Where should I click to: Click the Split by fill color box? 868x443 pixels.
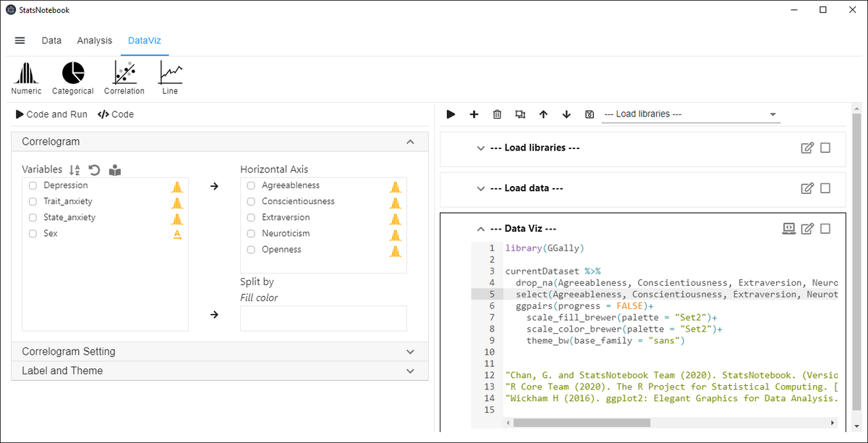[323, 318]
